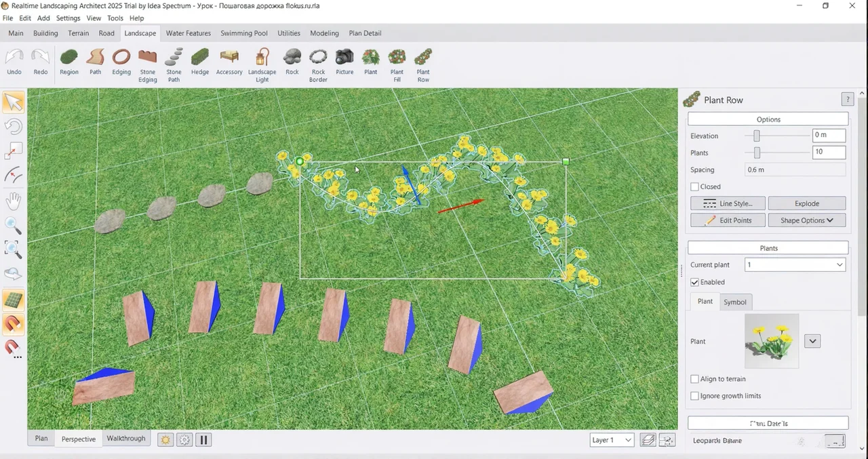Choose the Landscape Light tool
868x459 pixels.
coord(262,64)
